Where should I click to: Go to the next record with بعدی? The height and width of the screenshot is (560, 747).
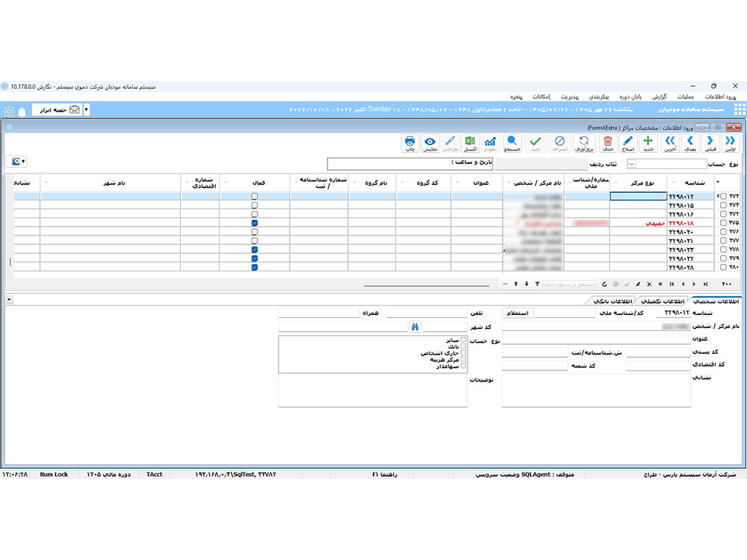690,144
